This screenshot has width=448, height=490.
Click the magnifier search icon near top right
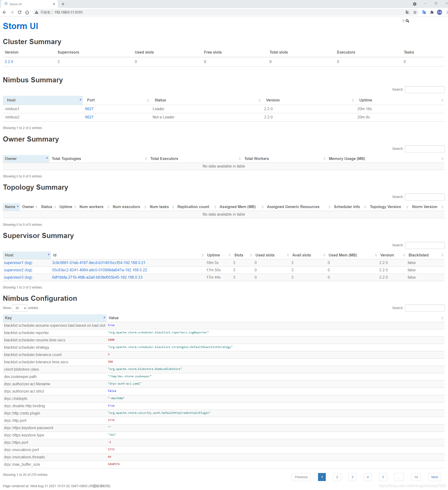point(407,21)
